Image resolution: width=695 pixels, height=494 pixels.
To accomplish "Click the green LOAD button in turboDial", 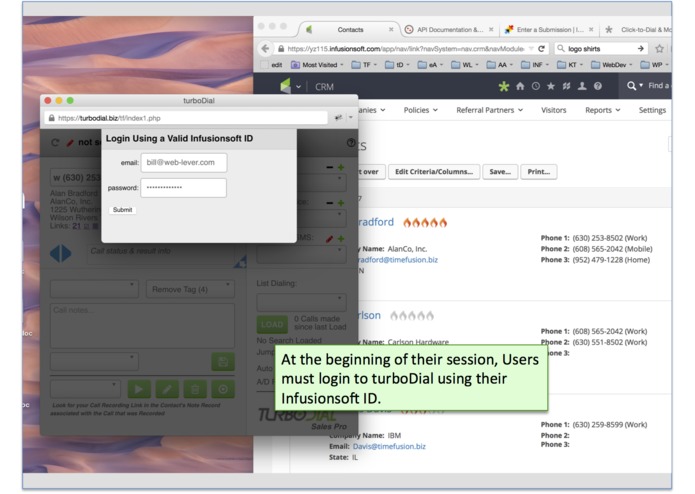I will [272, 325].
